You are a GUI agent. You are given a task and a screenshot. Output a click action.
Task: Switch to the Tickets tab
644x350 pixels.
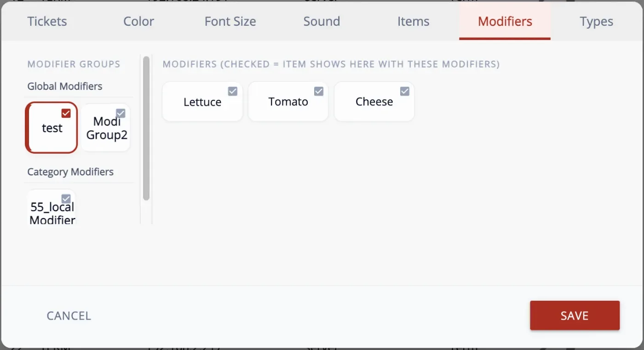[x=47, y=21]
